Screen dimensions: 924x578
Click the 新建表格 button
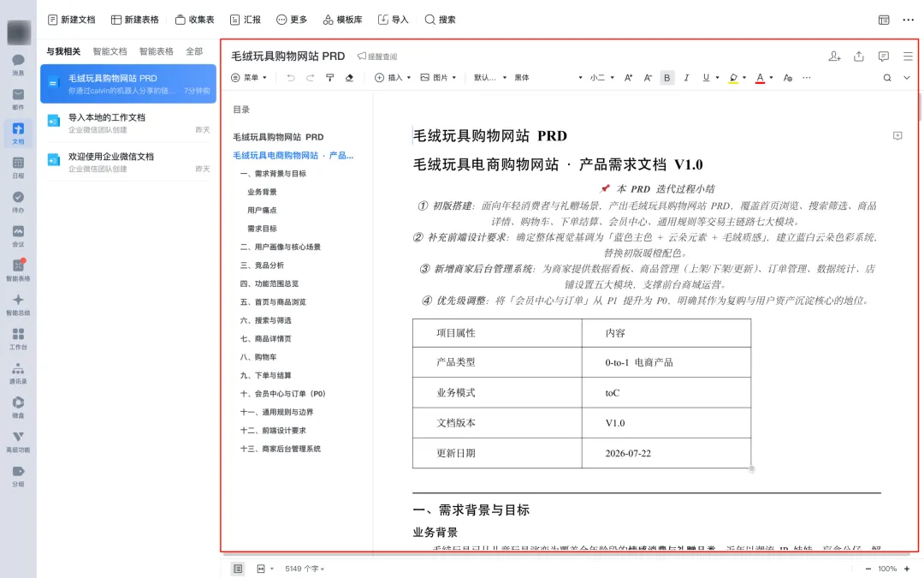pos(135,20)
